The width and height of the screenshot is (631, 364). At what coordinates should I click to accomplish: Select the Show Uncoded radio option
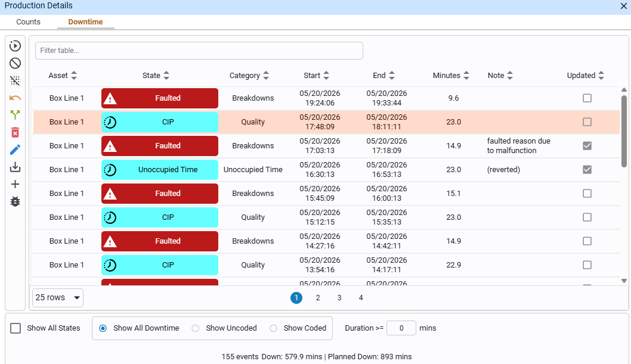195,328
